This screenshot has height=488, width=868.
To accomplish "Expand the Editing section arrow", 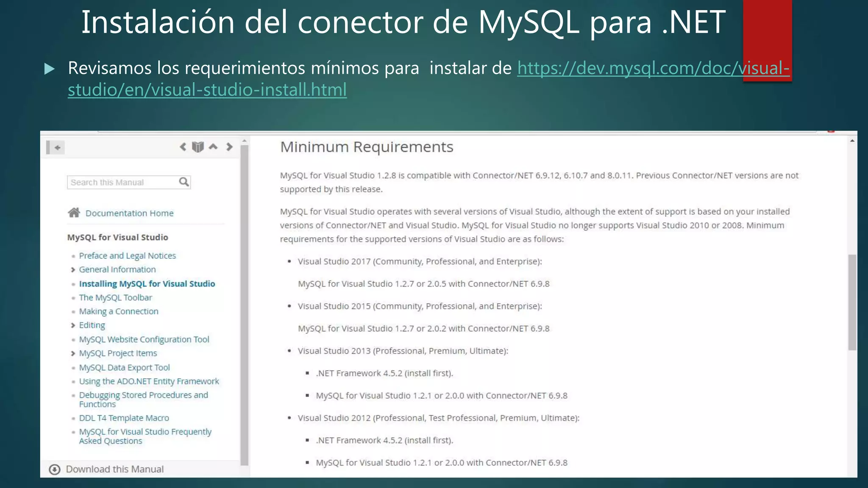I will 73,325.
